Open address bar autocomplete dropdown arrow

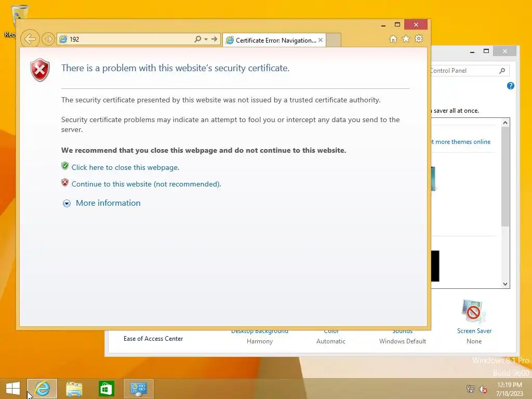206,39
